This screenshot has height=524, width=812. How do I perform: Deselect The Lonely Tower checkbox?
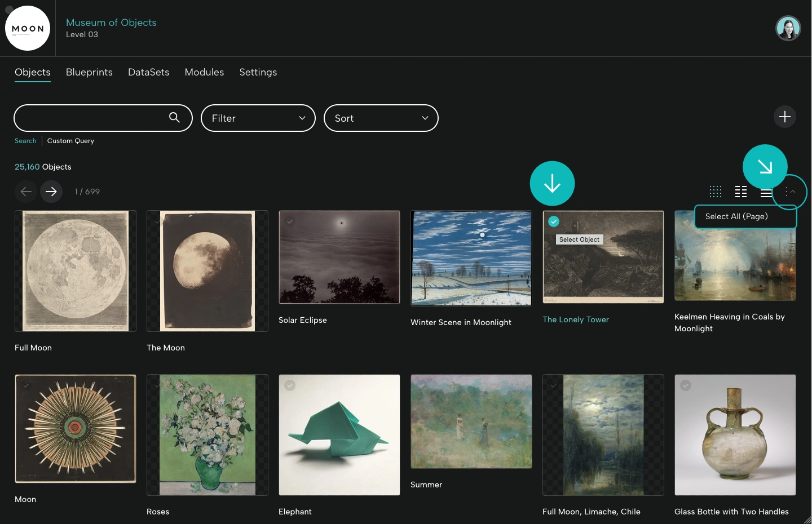pos(554,221)
